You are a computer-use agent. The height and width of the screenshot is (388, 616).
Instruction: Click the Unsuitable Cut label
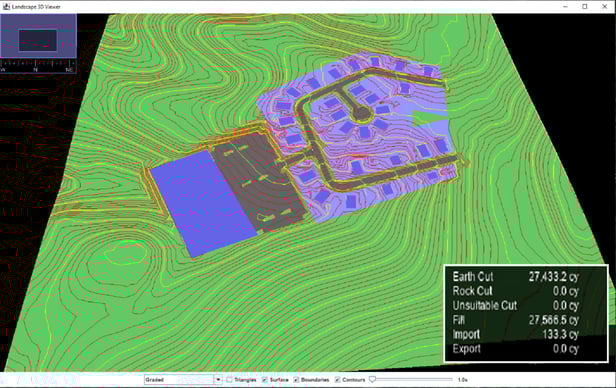tap(485, 306)
